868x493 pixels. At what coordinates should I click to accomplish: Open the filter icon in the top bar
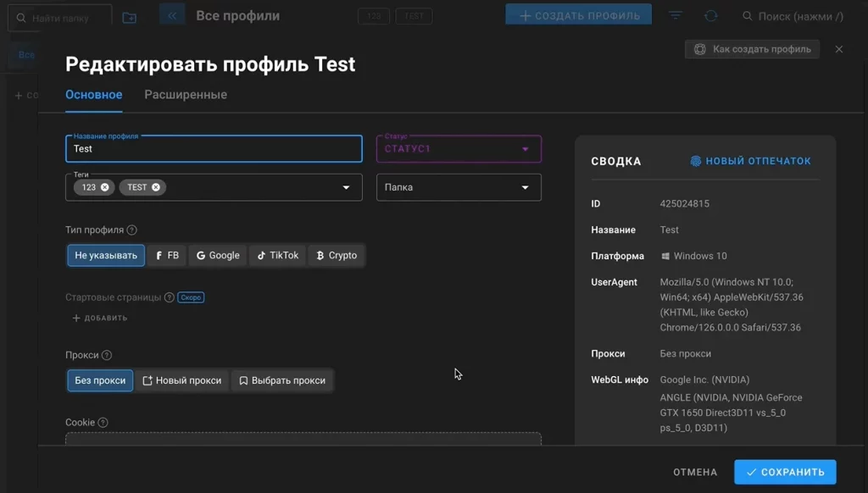tap(675, 14)
